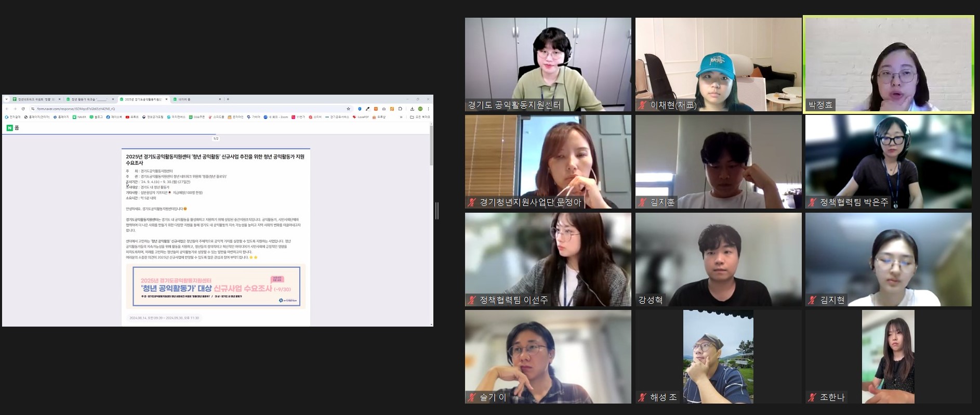Image resolution: width=980 pixels, height=415 pixels.
Task: Click the form date range 2024.08.14 text
Action: point(164,318)
